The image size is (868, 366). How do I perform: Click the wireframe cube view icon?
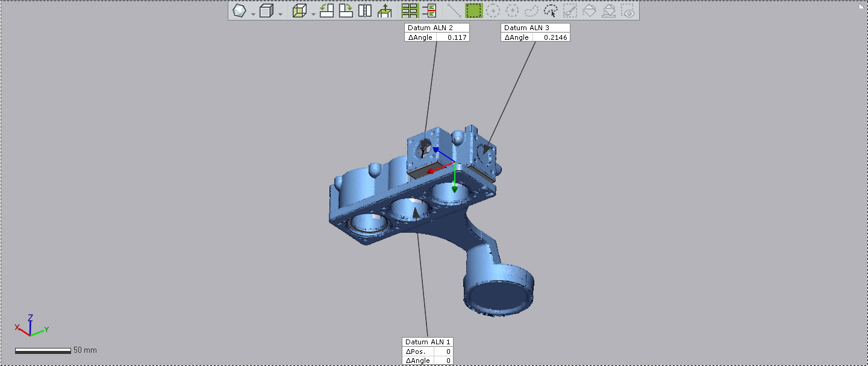[x=299, y=11]
